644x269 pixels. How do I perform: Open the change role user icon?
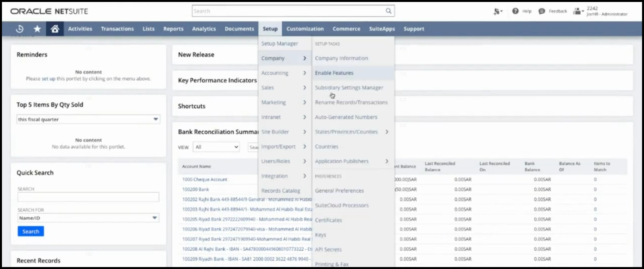(578, 11)
